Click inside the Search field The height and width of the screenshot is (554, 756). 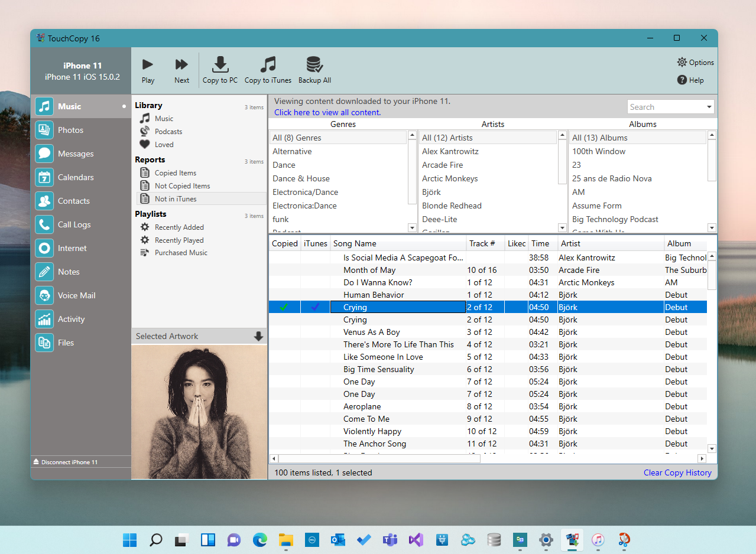666,107
